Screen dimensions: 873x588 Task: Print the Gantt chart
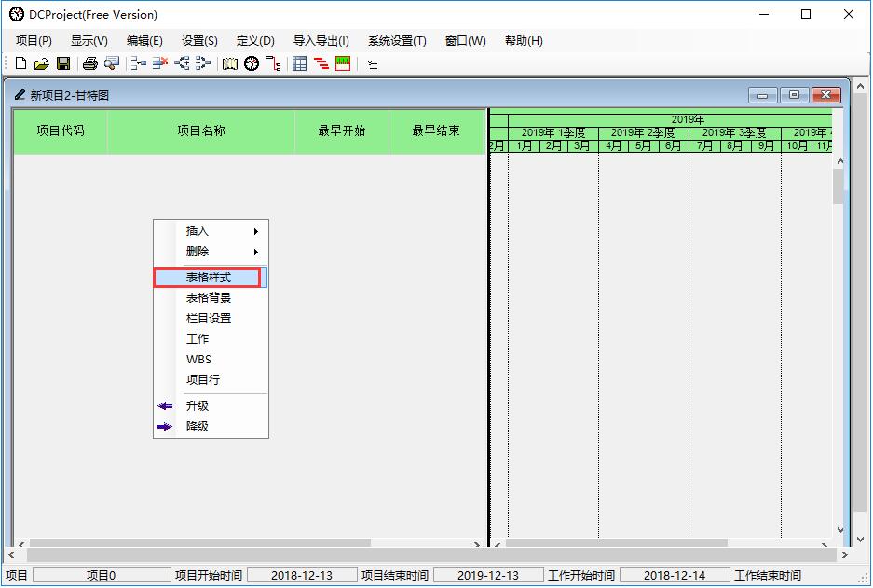click(89, 62)
